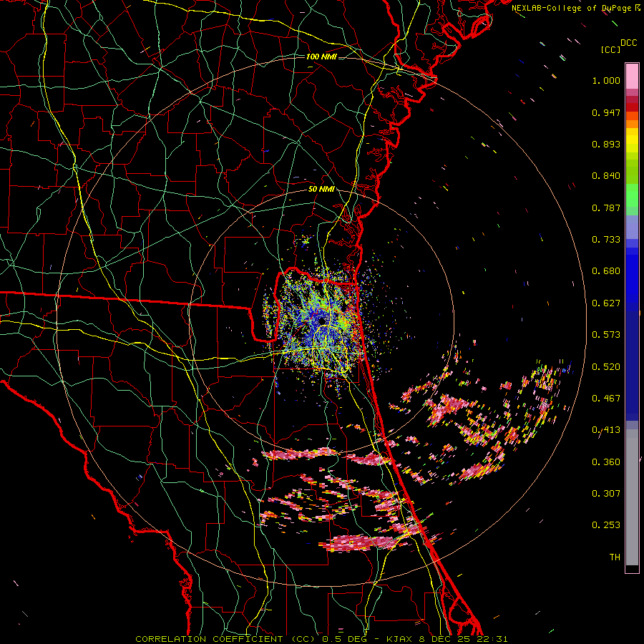
Task: Click the 0.680 scale value
Action: (x=606, y=271)
